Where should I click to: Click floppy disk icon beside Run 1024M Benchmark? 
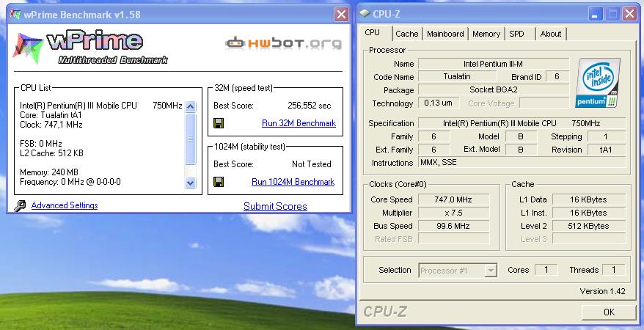[219, 182]
